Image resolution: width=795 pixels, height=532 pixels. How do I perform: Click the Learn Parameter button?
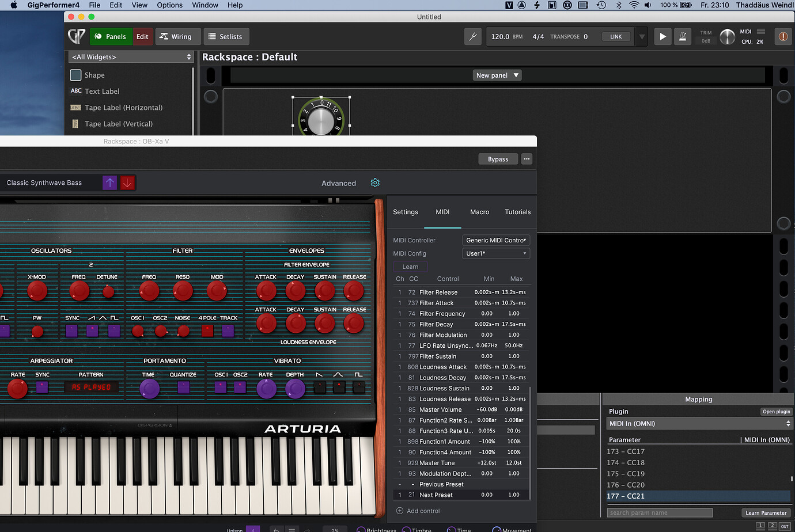tap(766, 512)
